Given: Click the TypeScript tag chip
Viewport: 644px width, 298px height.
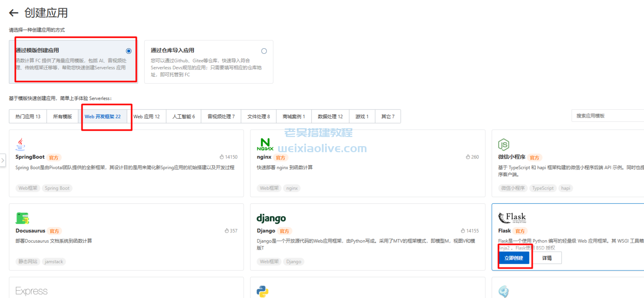Looking at the screenshot, I should point(543,188).
